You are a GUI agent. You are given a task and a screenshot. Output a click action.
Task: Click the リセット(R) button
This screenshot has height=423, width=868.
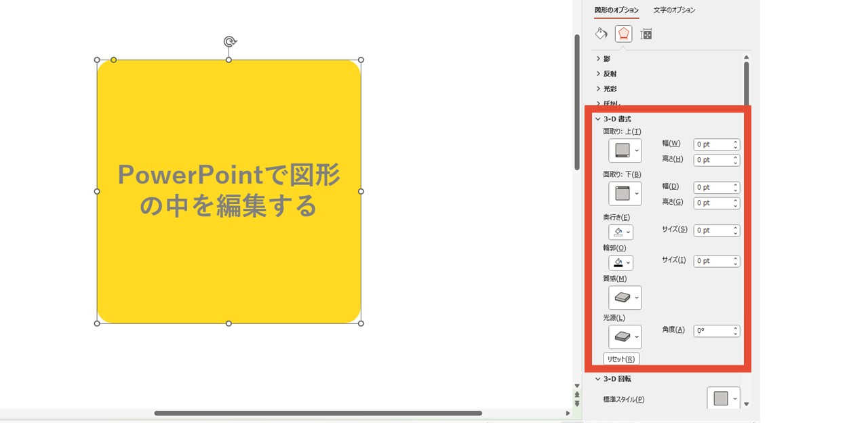pos(621,359)
